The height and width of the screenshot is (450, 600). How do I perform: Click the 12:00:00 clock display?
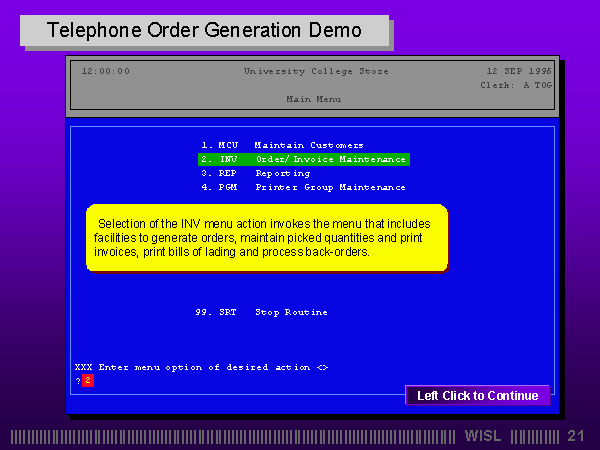click(105, 71)
